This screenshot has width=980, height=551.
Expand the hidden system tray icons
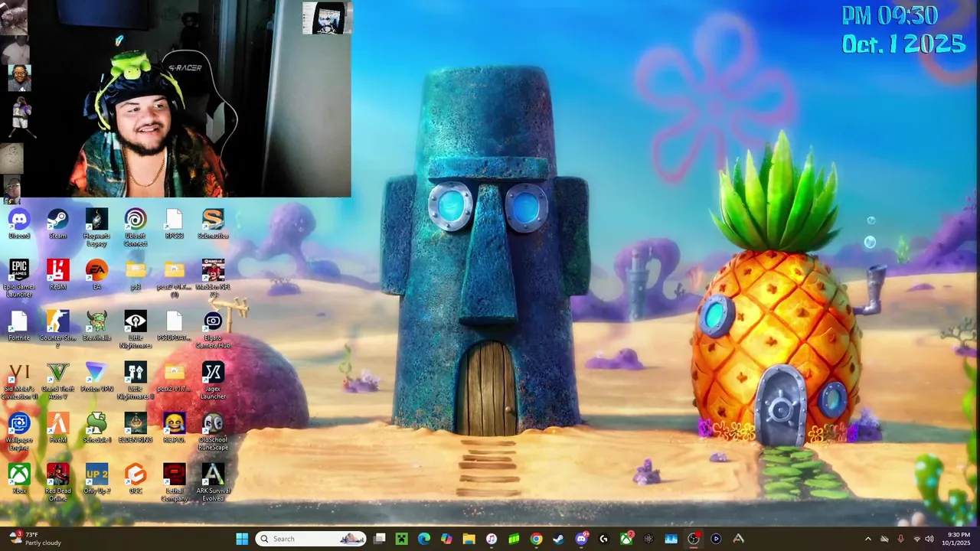(867, 539)
